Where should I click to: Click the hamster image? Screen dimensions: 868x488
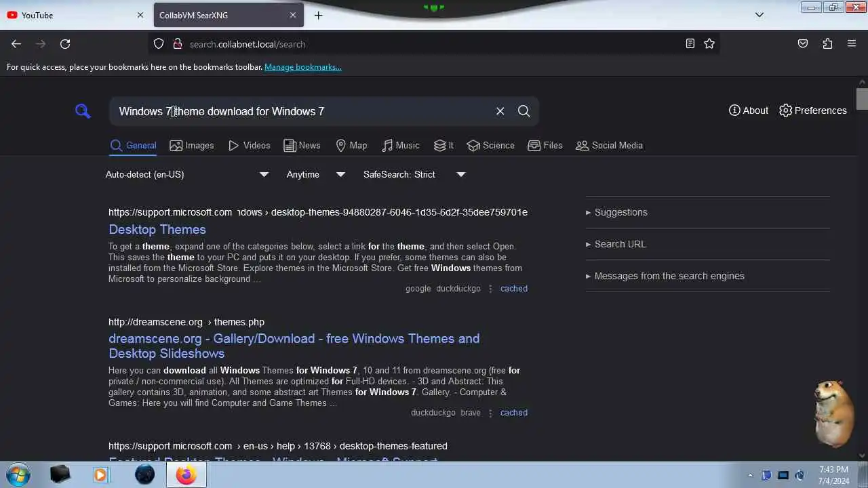pyautogui.click(x=833, y=413)
